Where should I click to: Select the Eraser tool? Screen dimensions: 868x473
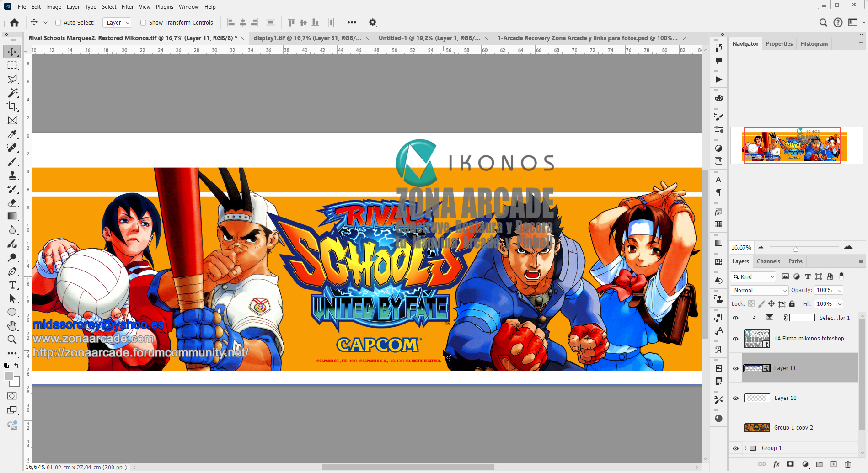(x=12, y=202)
